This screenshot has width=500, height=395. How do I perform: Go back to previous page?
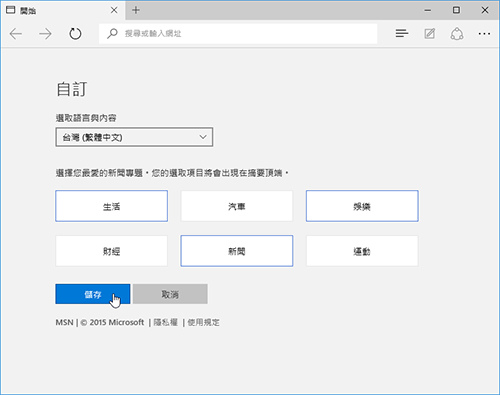16,34
